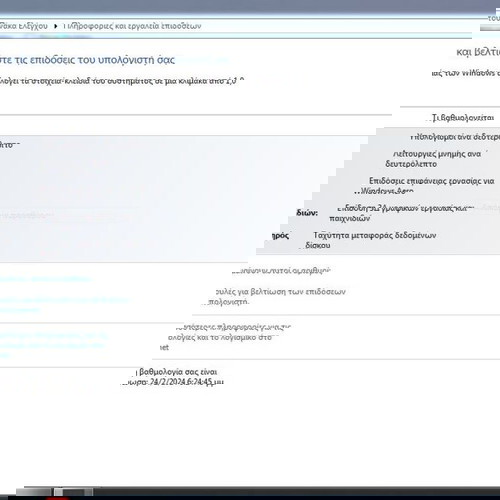This screenshot has width=500, height=500.
Task: Open the Πίνακα ελέγχου breadcrumb item
Action: [23, 26]
